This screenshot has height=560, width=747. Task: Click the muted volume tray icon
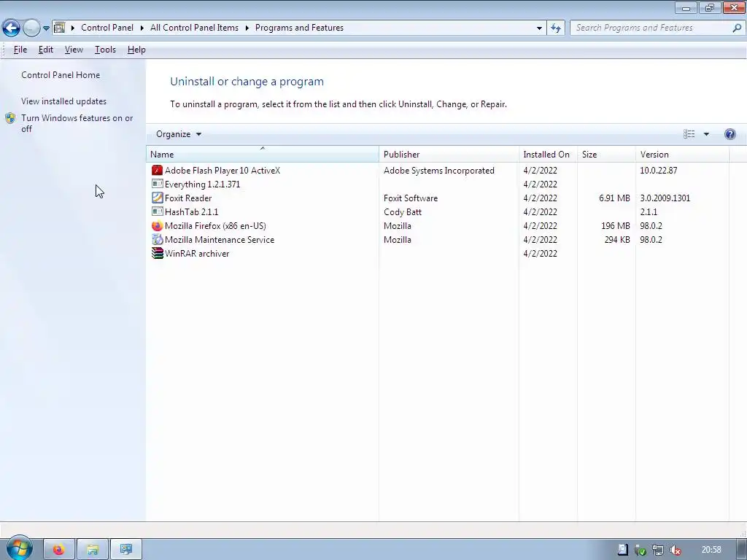pos(675,550)
